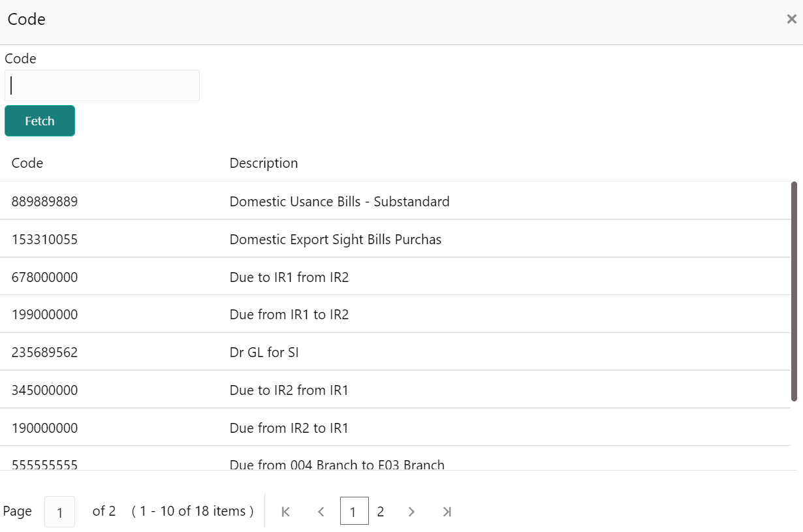The height and width of the screenshot is (532, 803).
Task: Click 'Domestic Usance Bills - Substandard' description
Action: (x=339, y=202)
